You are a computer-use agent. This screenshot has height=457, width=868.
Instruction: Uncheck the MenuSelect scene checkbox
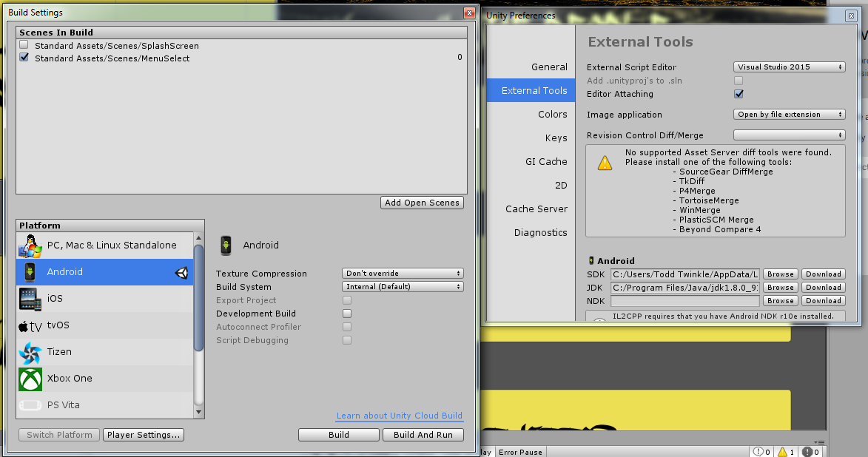(24, 58)
